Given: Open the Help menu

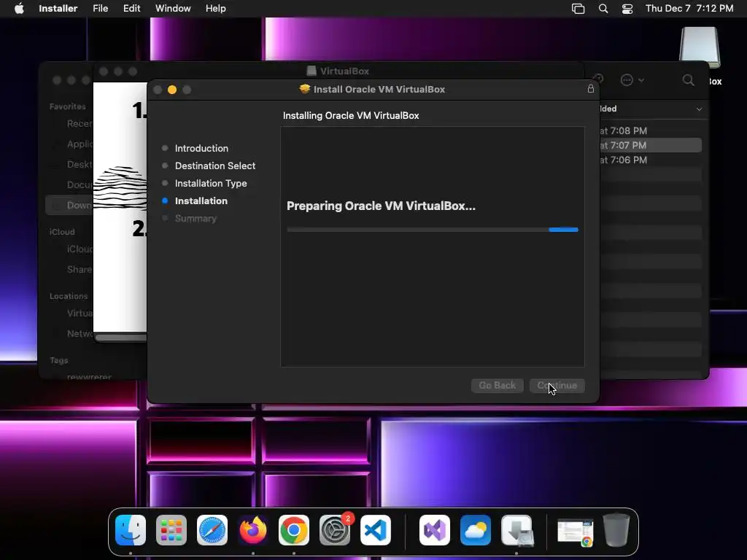Looking at the screenshot, I should pos(215,9).
